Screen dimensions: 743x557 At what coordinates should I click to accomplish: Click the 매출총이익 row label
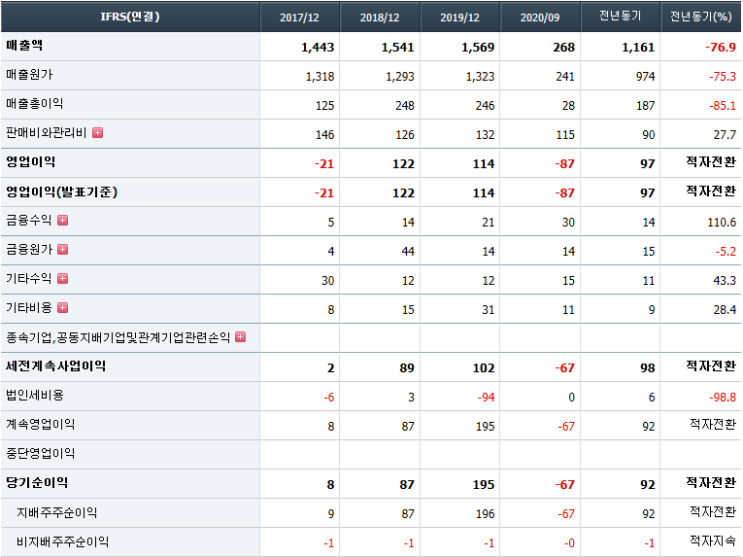pos(35,104)
